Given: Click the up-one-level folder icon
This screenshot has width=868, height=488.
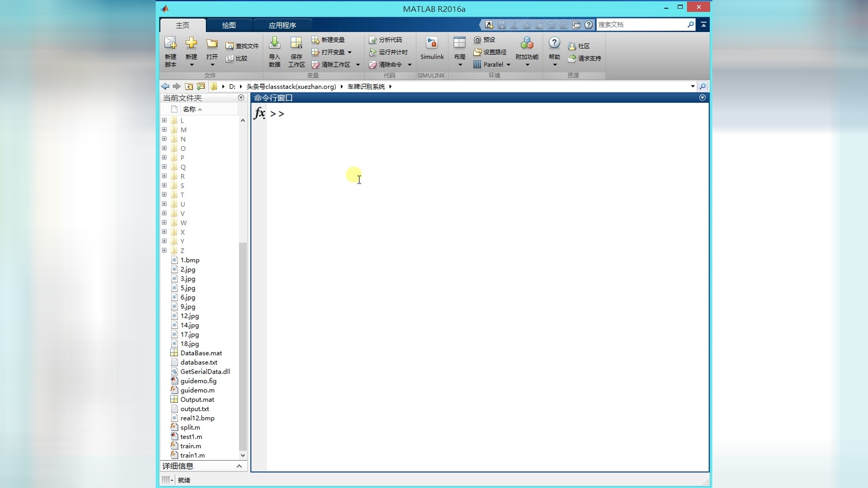Looking at the screenshot, I should click(x=189, y=86).
